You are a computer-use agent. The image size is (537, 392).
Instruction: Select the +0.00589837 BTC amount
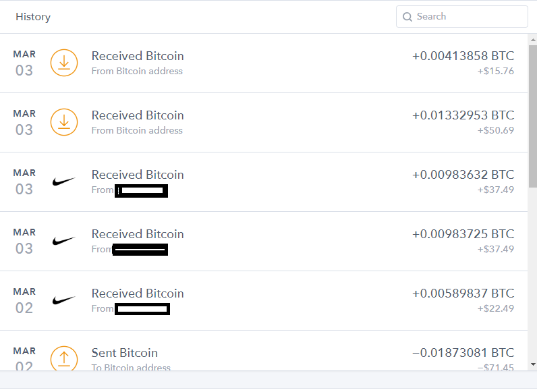point(463,293)
